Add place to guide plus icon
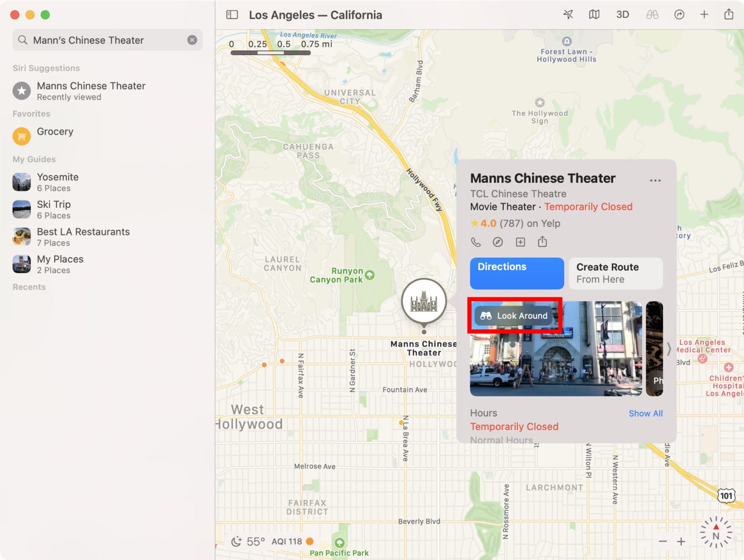 click(520, 242)
